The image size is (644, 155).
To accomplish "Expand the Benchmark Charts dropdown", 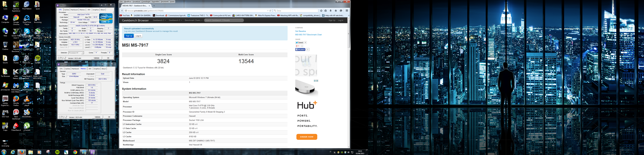I will [193, 20].
